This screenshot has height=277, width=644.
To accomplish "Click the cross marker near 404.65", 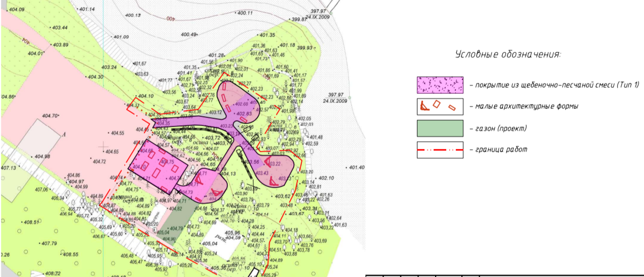I will [104, 146].
